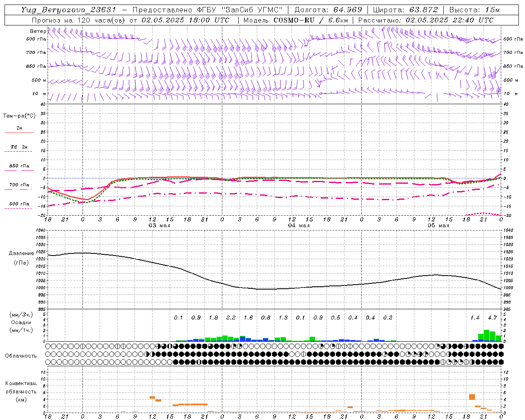
Task: Click the 03 мая date label
Action: pyautogui.click(x=159, y=226)
